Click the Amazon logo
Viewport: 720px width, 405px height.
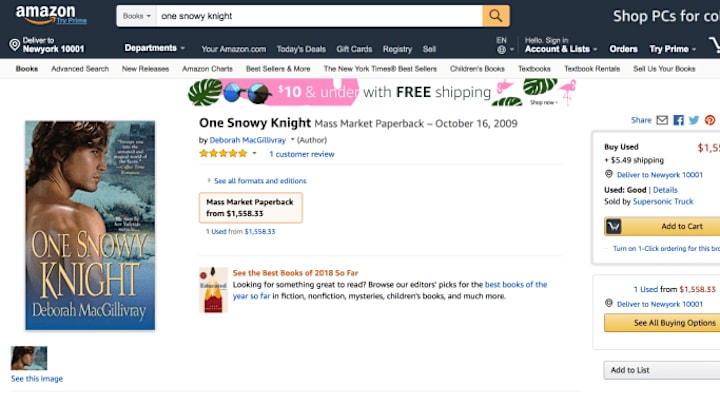click(x=45, y=14)
